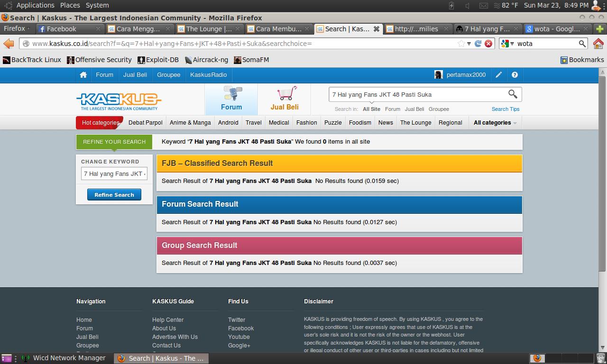607x364 pixels.
Task: Open a new tab with plus icon
Action: (x=600, y=29)
